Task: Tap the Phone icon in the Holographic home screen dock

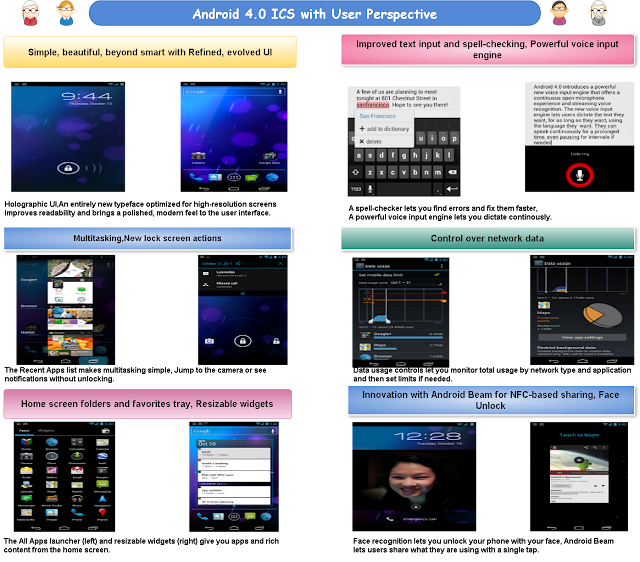Action: pos(196,177)
